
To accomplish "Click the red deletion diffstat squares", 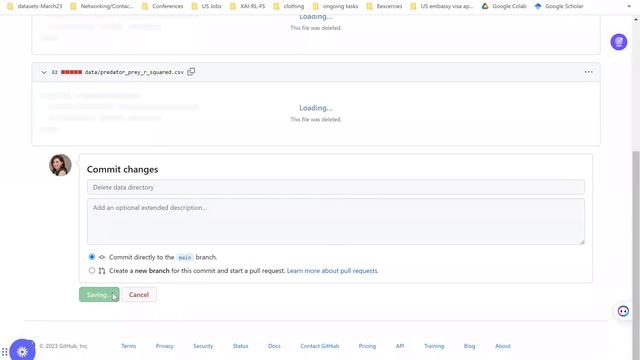I will [71, 72].
